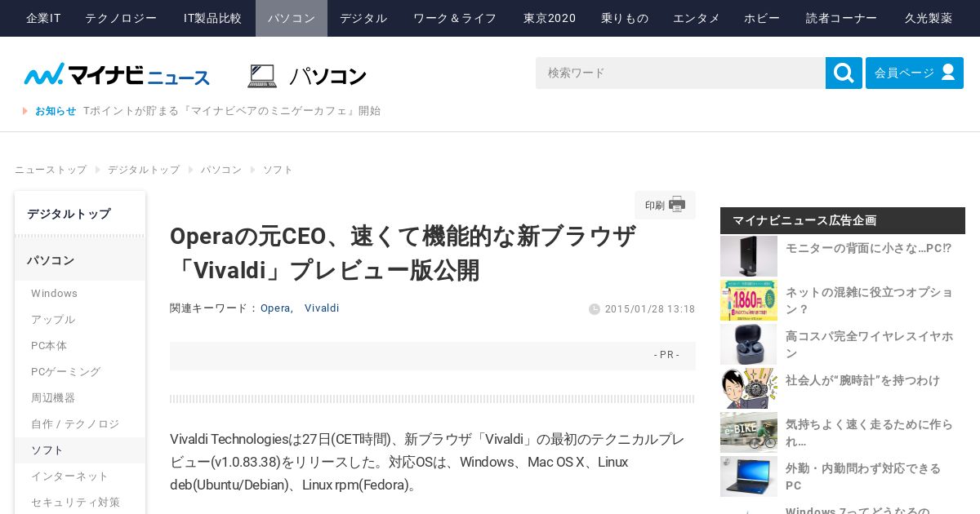Open the wireless earbuds thumbnail
The width and height of the screenshot is (980, 514).
[x=749, y=344]
